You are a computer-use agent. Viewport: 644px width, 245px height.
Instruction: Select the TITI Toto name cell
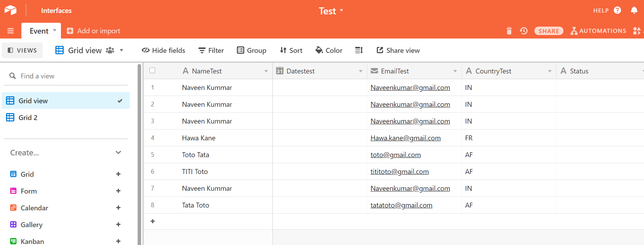pyautogui.click(x=208, y=171)
